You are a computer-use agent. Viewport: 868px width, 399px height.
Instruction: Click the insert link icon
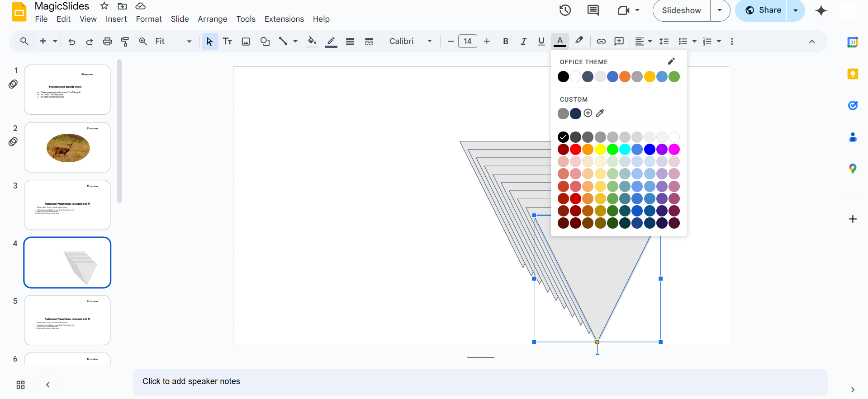pyautogui.click(x=601, y=42)
